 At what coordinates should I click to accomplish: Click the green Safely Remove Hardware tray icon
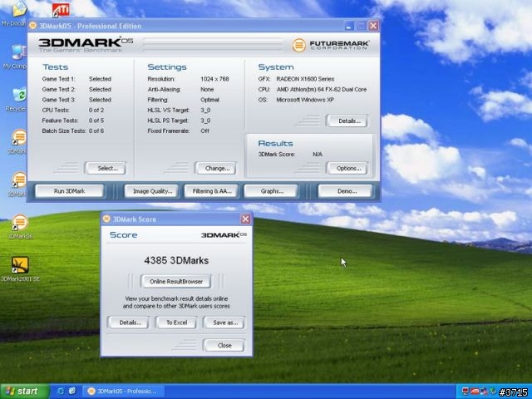[x=493, y=392]
